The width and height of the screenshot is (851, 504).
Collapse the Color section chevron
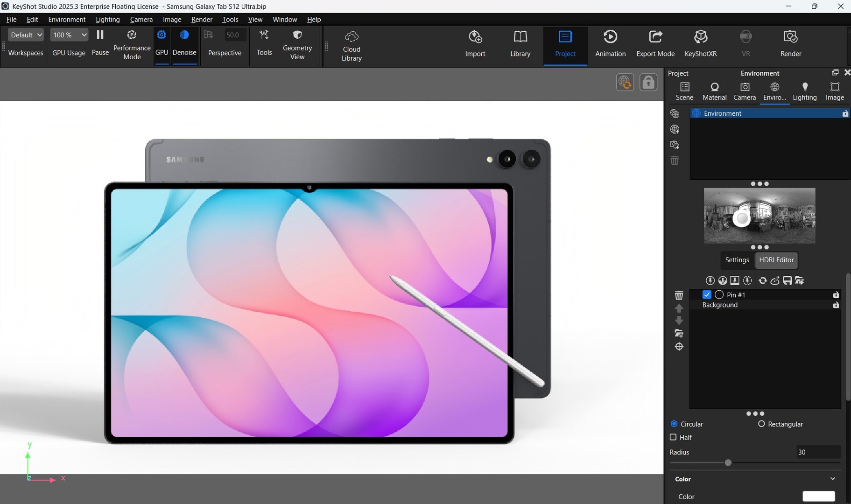pos(832,479)
